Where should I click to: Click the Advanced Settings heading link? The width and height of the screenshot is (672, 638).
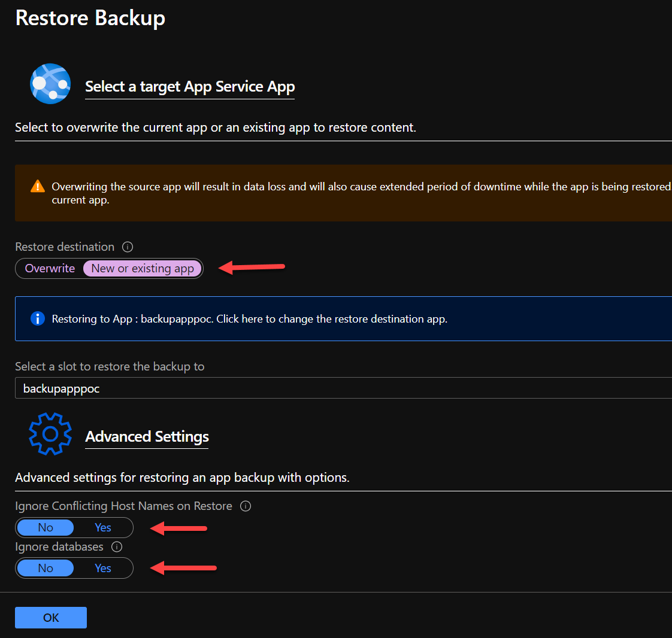147,436
